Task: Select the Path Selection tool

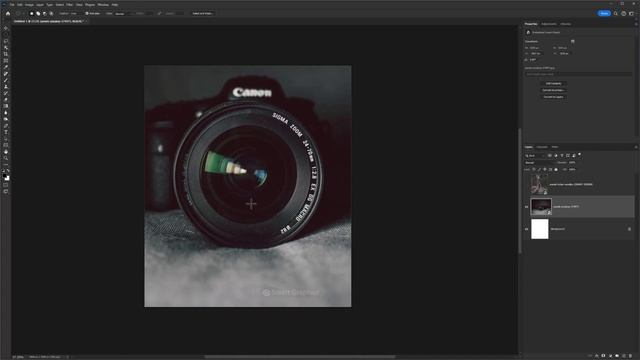Action: click(x=6, y=139)
